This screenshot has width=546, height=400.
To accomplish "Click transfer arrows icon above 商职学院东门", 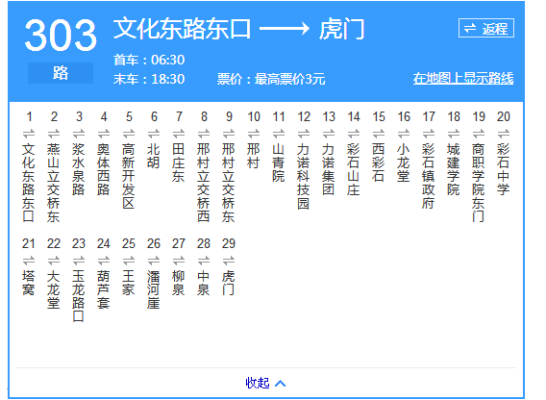I will [x=478, y=133].
